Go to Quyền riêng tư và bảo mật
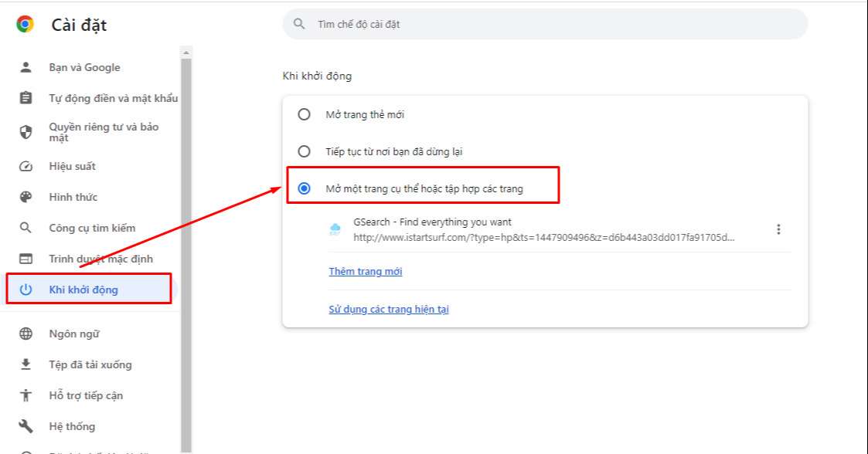 104,132
